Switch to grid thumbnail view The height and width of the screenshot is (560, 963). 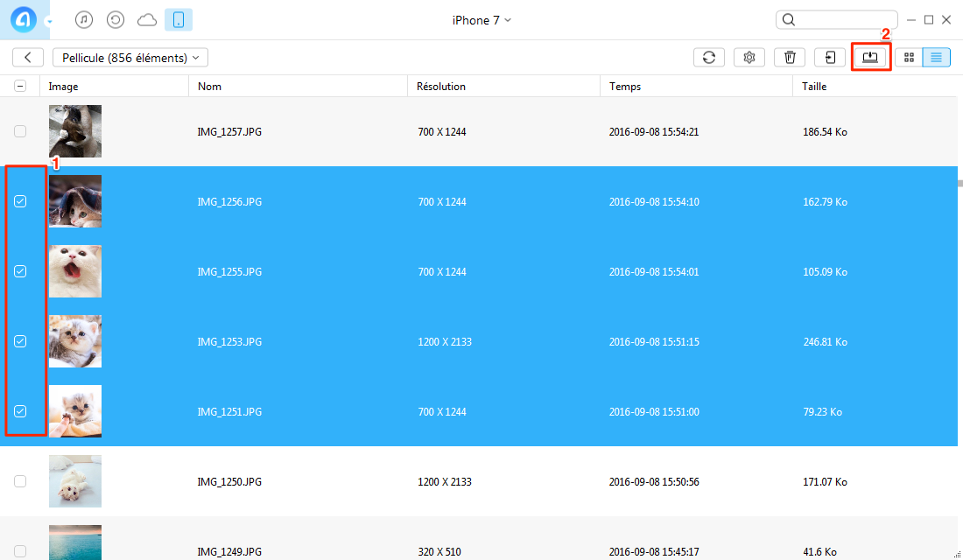click(909, 57)
